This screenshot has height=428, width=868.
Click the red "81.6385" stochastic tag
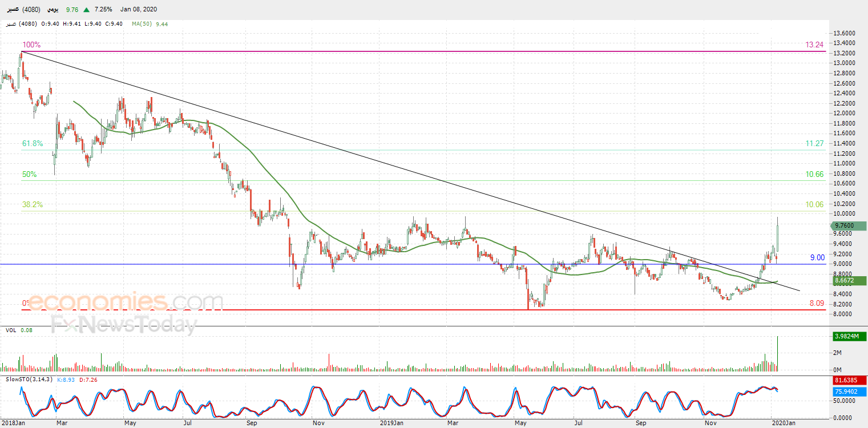(849, 379)
